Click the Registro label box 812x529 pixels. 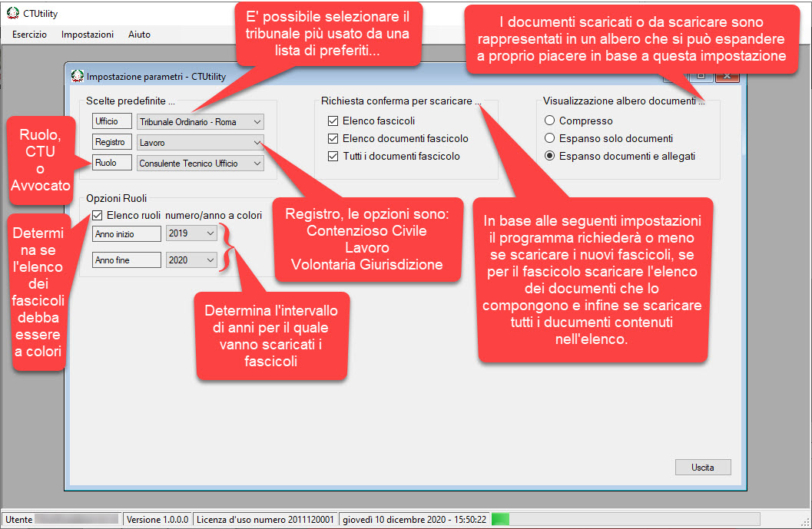click(112, 142)
